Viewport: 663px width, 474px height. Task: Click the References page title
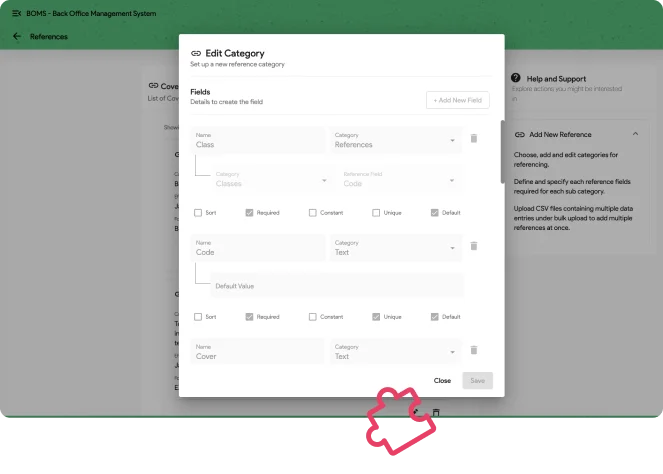pyautogui.click(x=49, y=37)
